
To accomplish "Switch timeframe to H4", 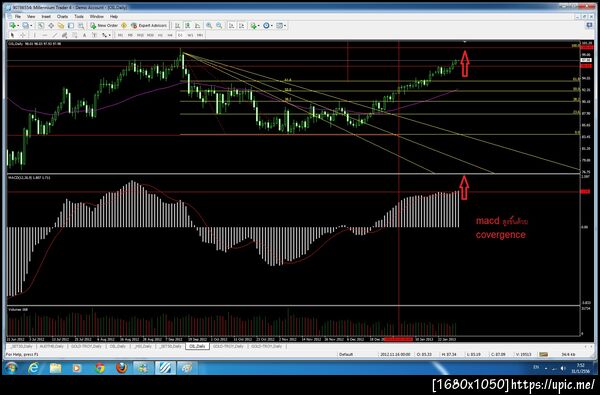I will tap(170, 35).
